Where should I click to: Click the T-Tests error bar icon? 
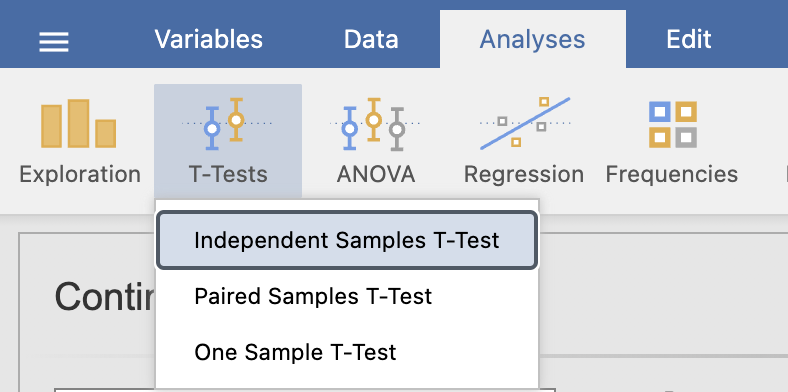point(227,124)
